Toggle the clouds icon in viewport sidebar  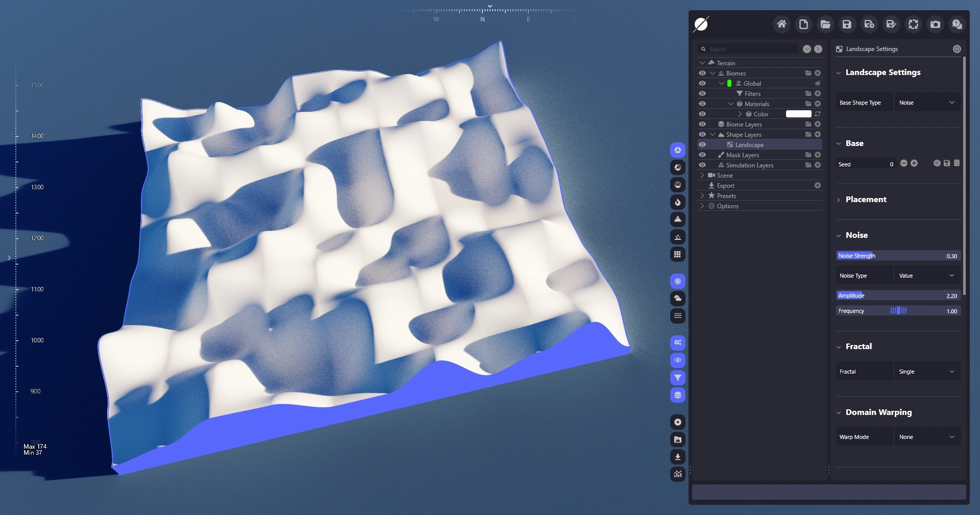coord(677,298)
